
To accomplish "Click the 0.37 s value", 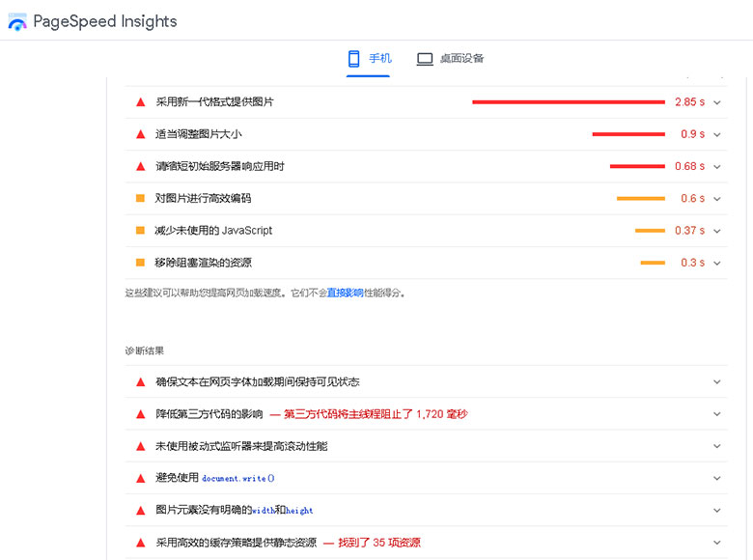I will pyautogui.click(x=689, y=231).
